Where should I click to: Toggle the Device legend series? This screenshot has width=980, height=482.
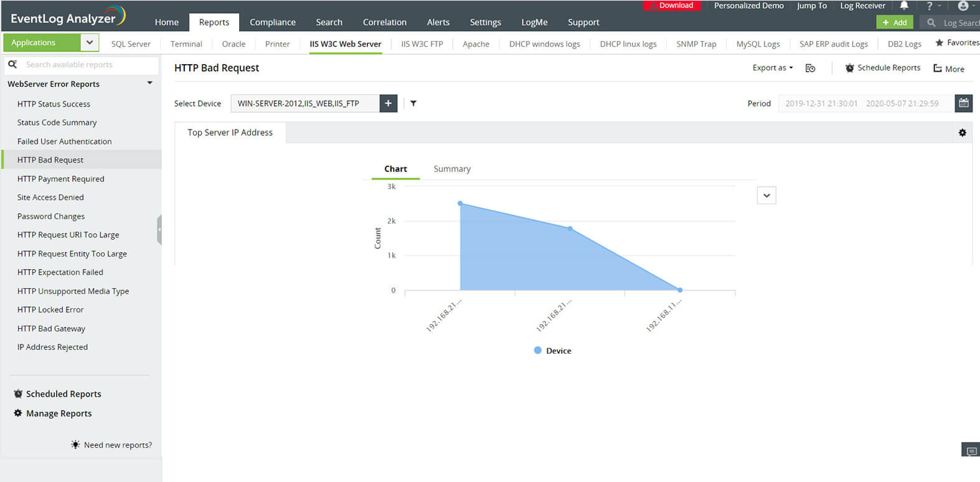[x=552, y=351]
